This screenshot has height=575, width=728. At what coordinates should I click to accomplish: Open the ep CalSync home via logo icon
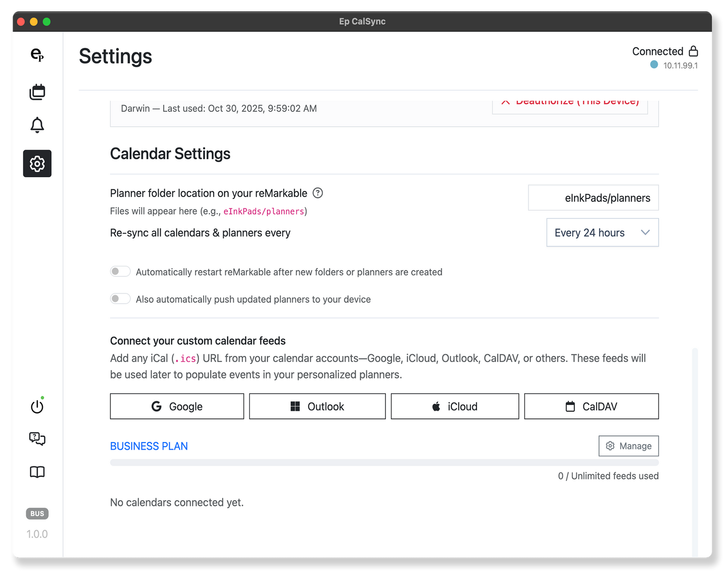coord(37,56)
